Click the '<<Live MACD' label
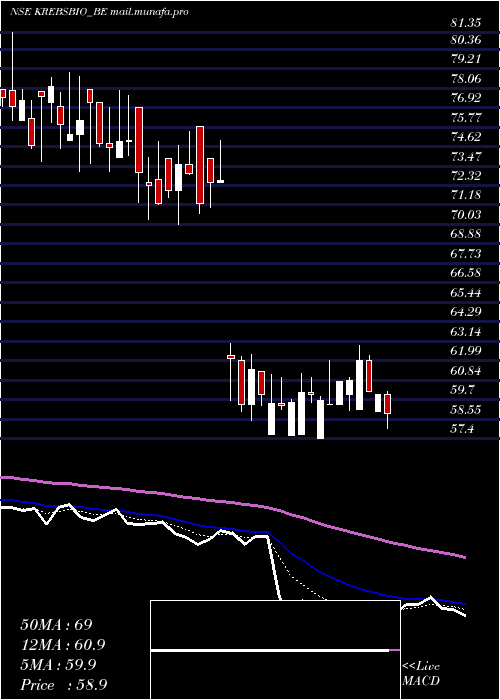The image size is (500, 700). point(421,674)
